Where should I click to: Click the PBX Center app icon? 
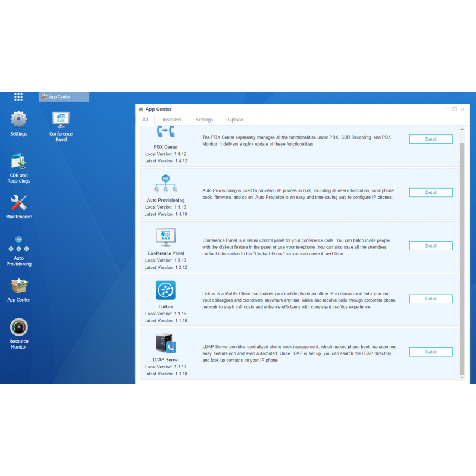pos(165,133)
